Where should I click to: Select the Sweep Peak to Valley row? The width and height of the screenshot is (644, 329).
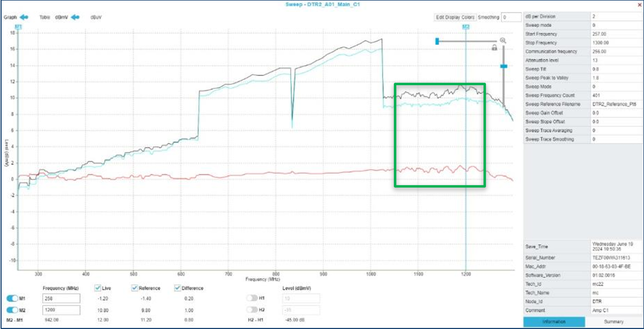[582, 78]
